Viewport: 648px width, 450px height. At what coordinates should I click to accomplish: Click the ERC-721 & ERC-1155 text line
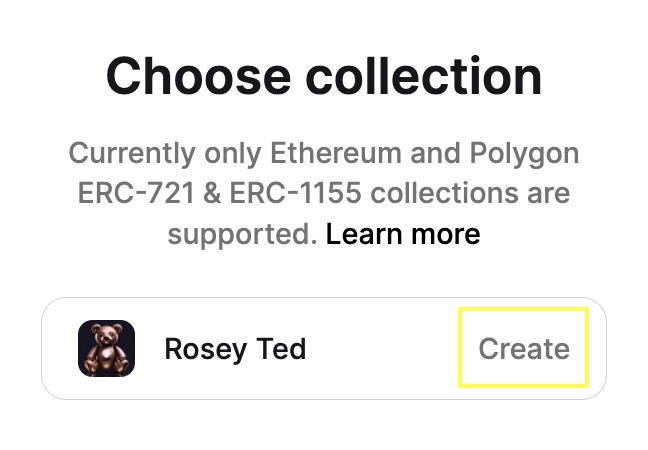pyautogui.click(x=324, y=193)
